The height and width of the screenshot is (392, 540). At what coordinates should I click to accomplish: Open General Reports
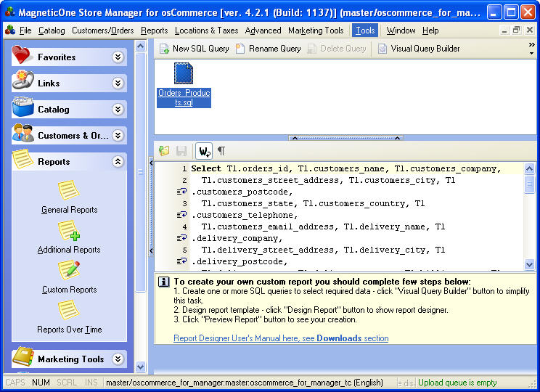point(69,197)
